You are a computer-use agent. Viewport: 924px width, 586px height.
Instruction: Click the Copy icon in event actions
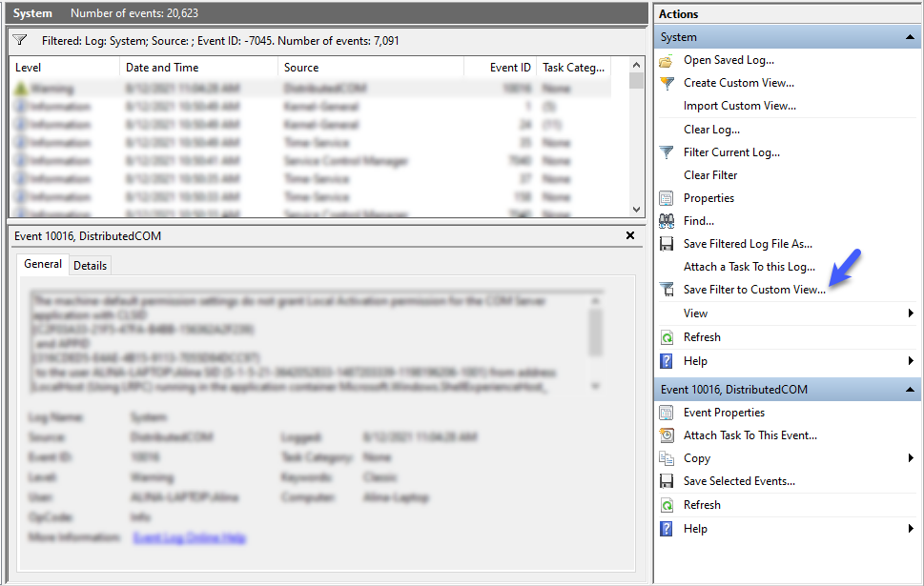pos(666,458)
